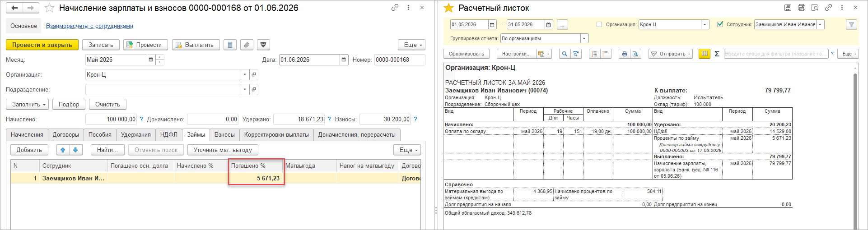Click the report filter word input field
This screenshot has height=230, width=868.
pyautogui.click(x=776, y=54)
